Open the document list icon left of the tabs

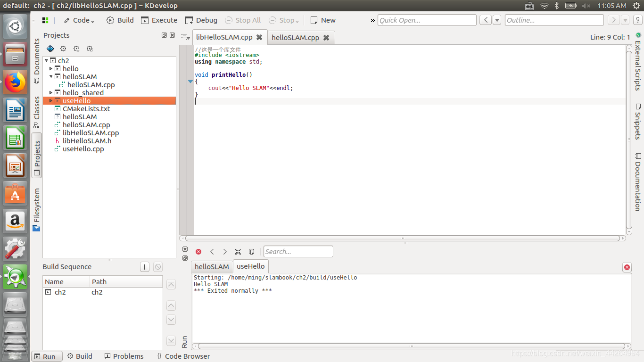pyautogui.click(x=185, y=37)
